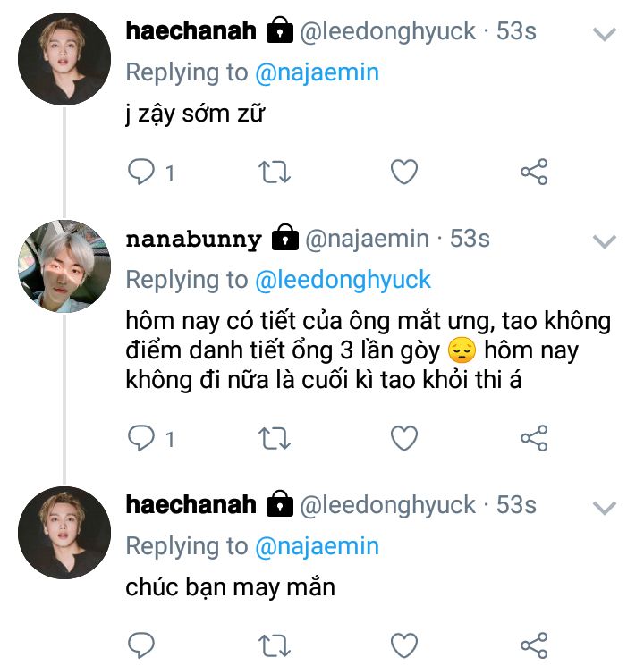Open options chevron on nanabunny's tweet
Viewport: 644px width, 666px height.
pos(606,241)
